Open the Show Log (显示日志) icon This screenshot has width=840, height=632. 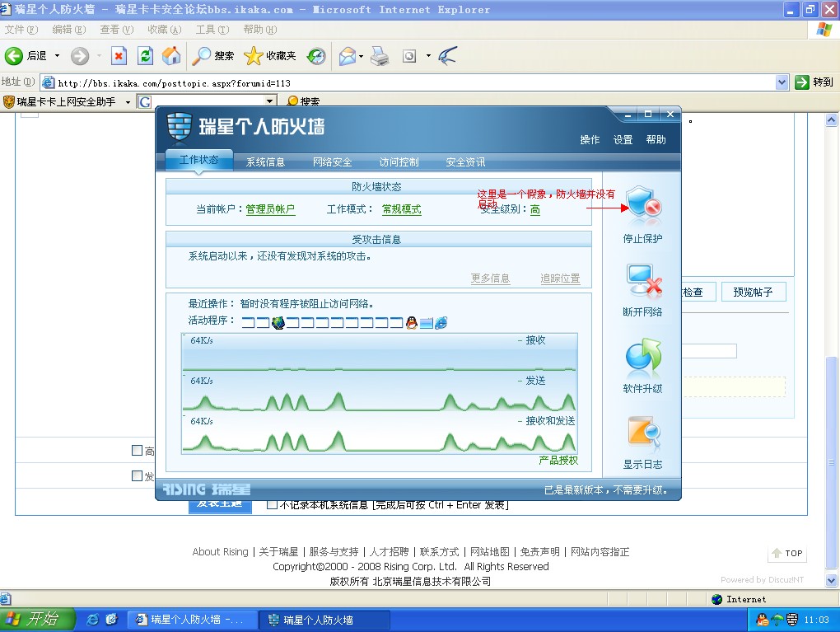642,434
